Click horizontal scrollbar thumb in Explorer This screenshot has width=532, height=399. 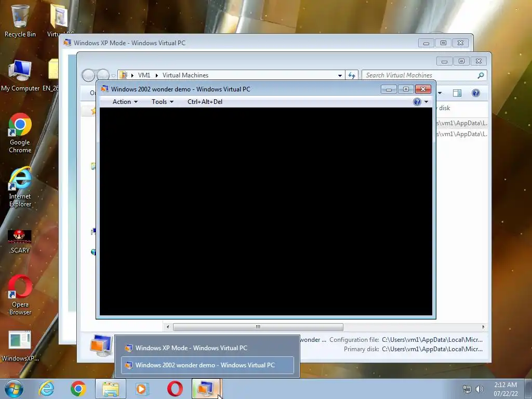coord(258,327)
